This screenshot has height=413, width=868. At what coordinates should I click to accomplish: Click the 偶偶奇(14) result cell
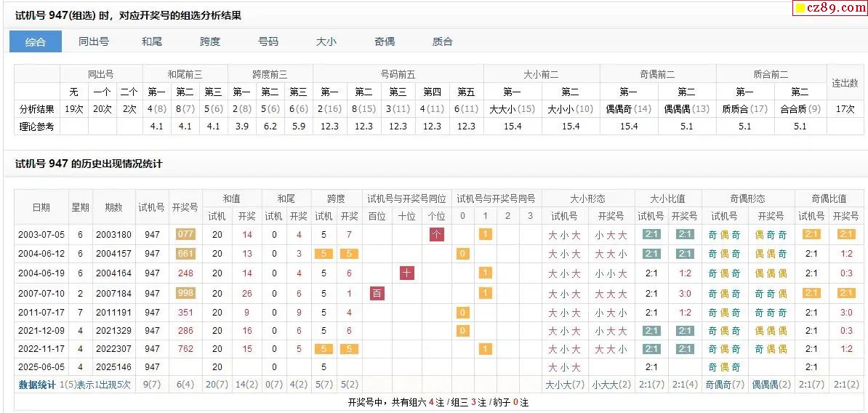tap(628, 109)
